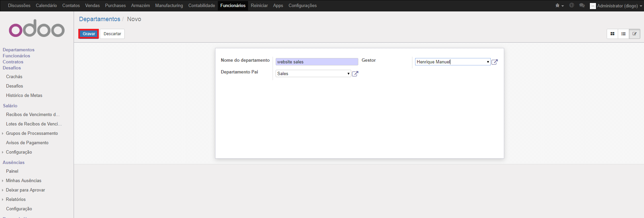Open the @ mentions icon
This screenshot has width=644, height=218.
[x=571, y=5]
